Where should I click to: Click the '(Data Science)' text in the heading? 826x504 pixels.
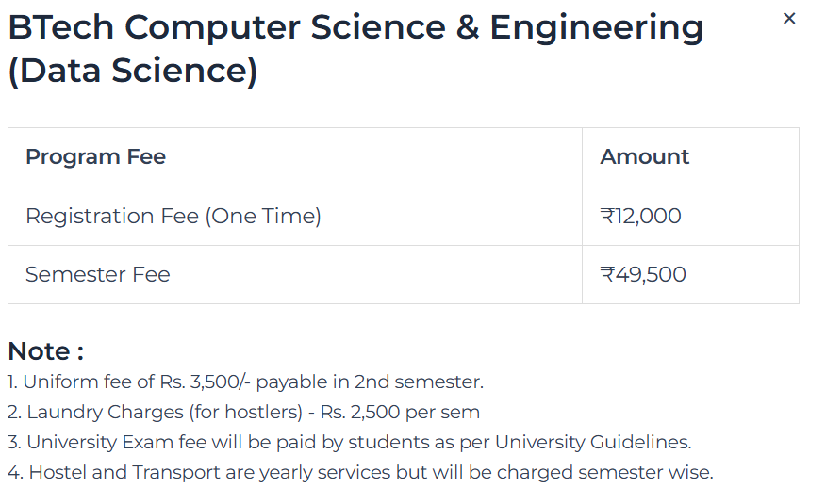[133, 72]
